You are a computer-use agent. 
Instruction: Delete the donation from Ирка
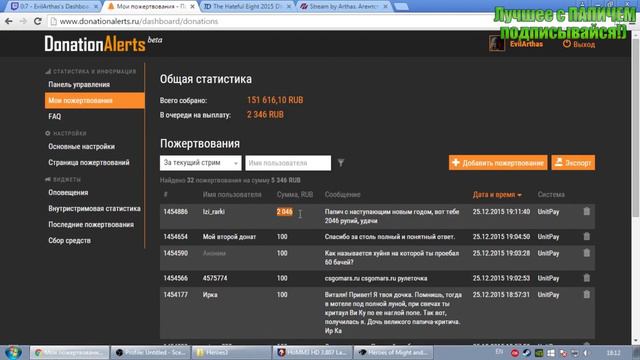pos(587,294)
